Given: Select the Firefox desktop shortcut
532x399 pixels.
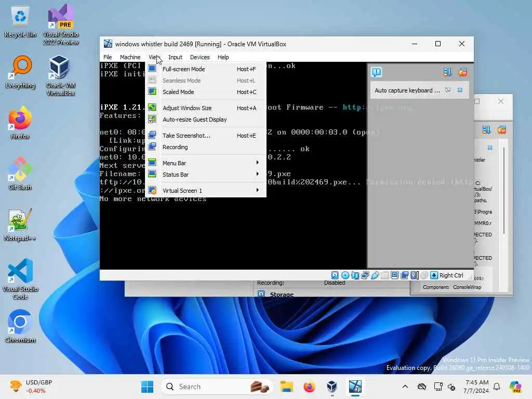Looking at the screenshot, I should click(x=20, y=123).
